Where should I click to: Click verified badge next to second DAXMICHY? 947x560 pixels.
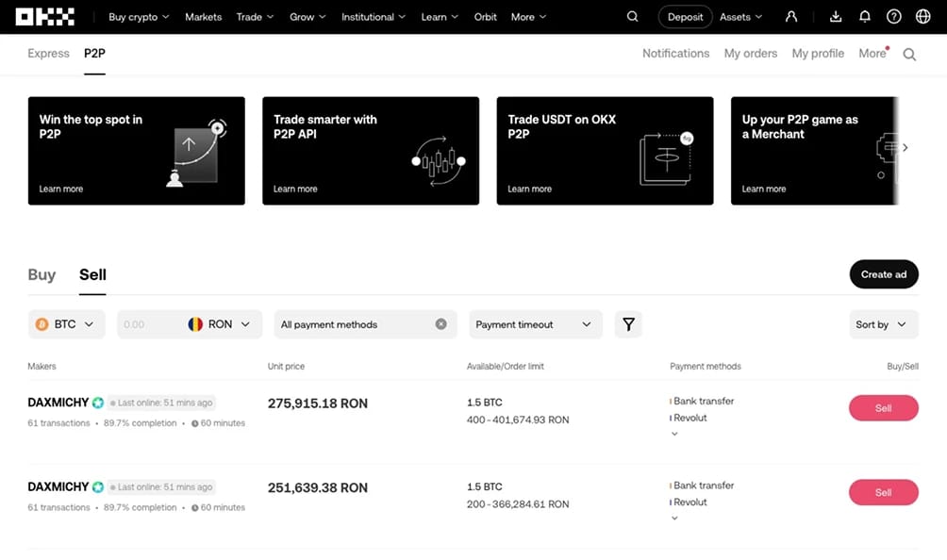pyautogui.click(x=98, y=487)
